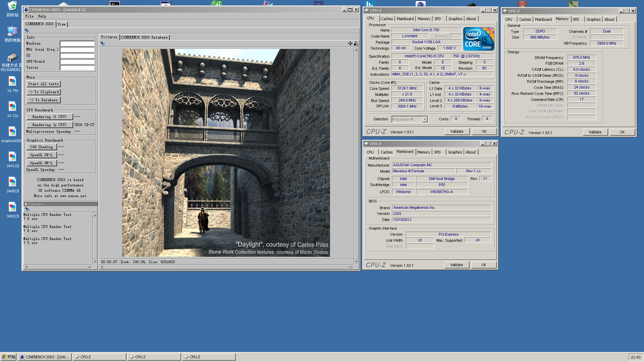Click the pin icon below CINEBENCH 2003 tab
Screen dimensions: 644x362
click(x=27, y=31)
